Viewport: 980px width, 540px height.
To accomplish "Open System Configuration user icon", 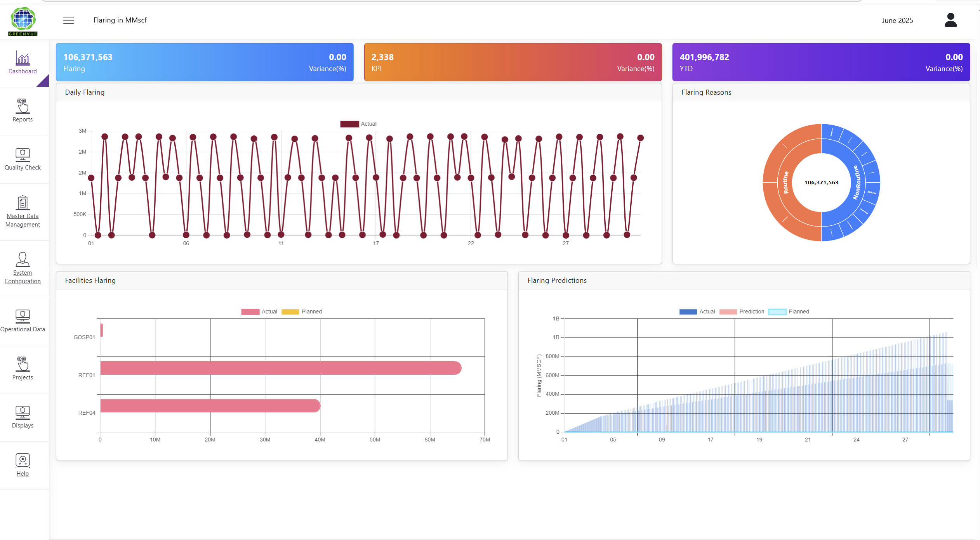I will click(23, 259).
